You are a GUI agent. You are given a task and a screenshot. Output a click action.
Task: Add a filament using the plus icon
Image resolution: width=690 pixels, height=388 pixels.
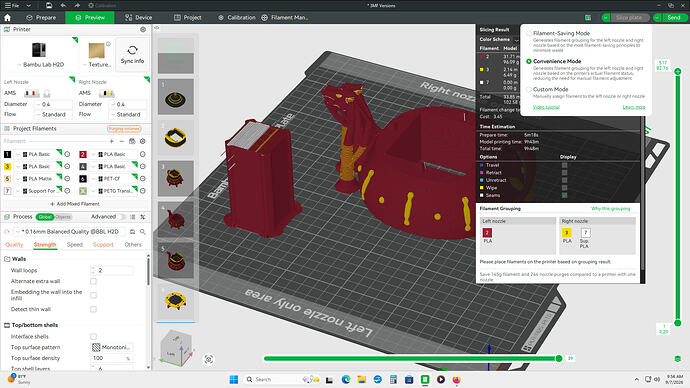112,141
